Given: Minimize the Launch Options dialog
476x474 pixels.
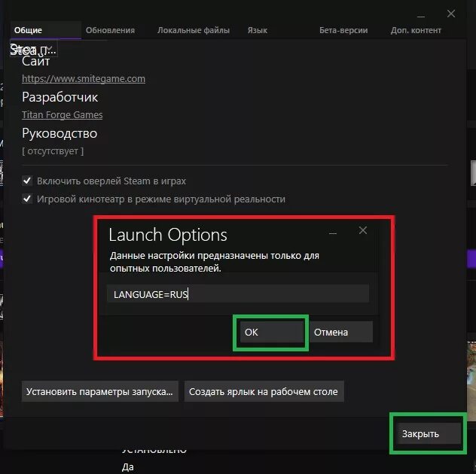Looking at the screenshot, I should (333, 233).
